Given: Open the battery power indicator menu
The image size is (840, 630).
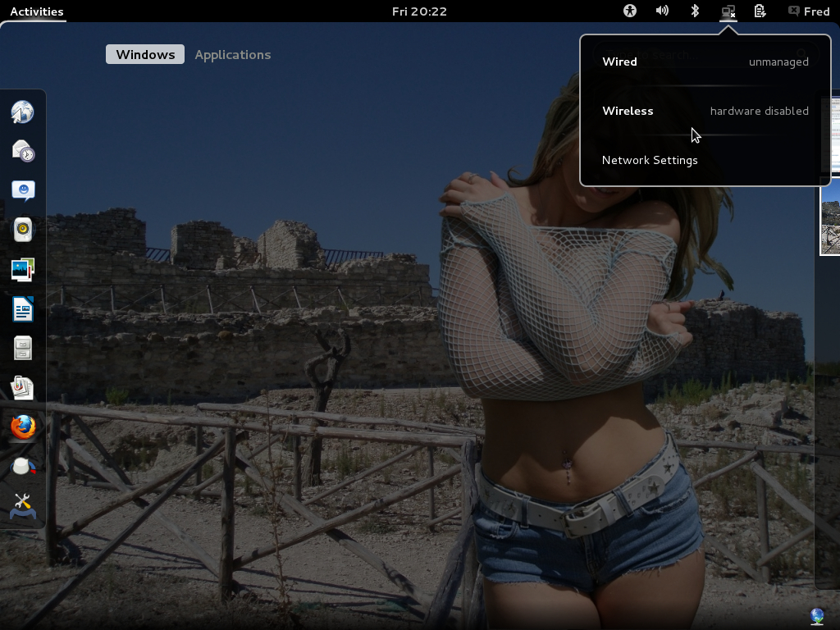Looking at the screenshot, I should pos(760,11).
